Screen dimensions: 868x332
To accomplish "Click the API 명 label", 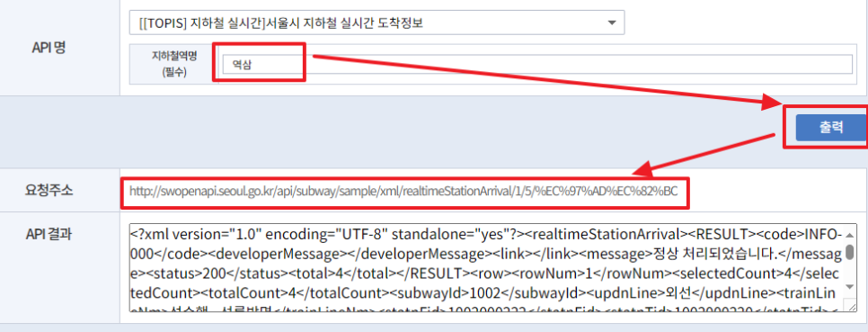I will [49, 47].
